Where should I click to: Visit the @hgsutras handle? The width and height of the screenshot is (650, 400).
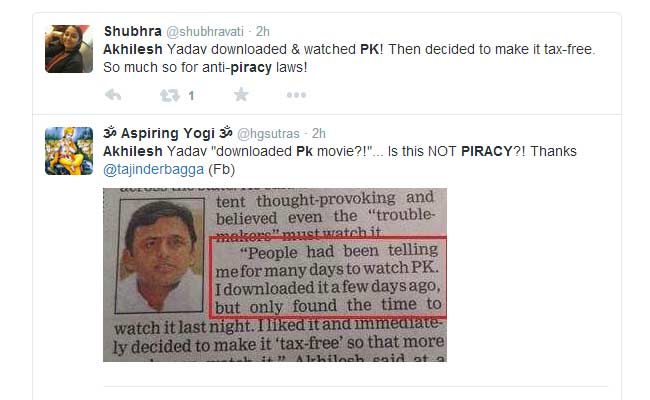click(x=268, y=133)
